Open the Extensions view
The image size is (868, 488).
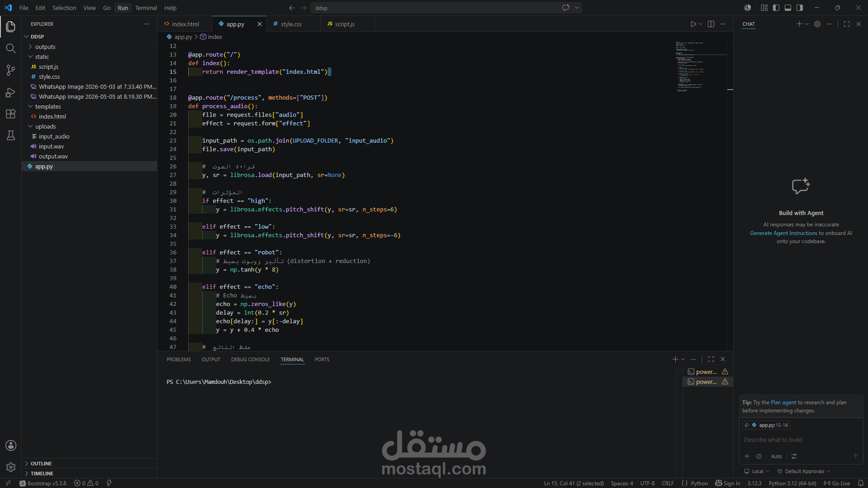point(11,114)
